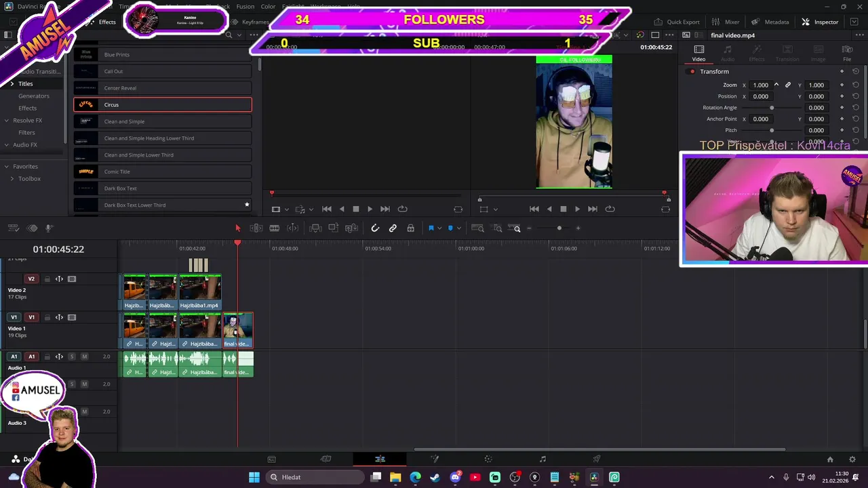The height and width of the screenshot is (488, 868).
Task: Click the Overwrite Clip icon
Action: 333,228
